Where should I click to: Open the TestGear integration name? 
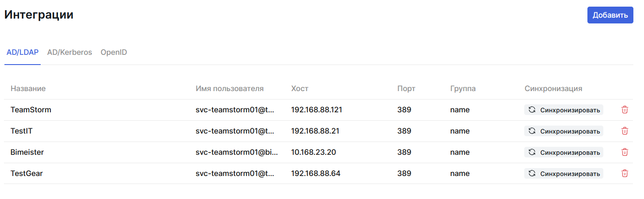pyautogui.click(x=27, y=173)
